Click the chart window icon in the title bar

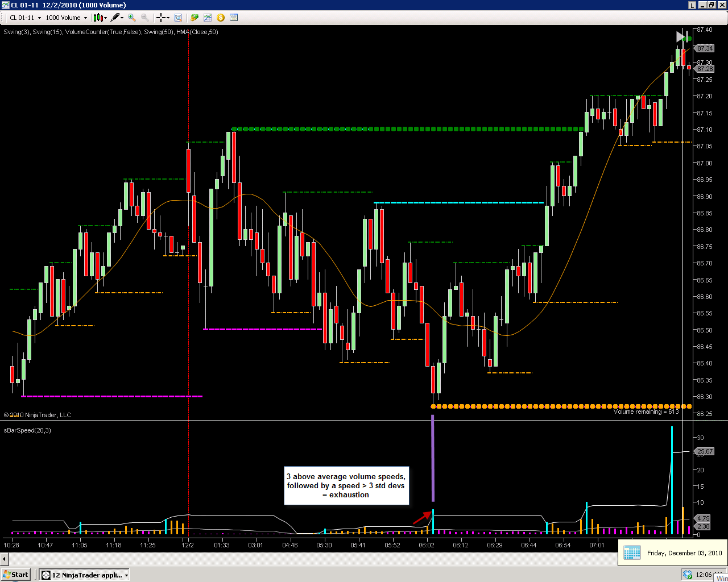[6, 5]
